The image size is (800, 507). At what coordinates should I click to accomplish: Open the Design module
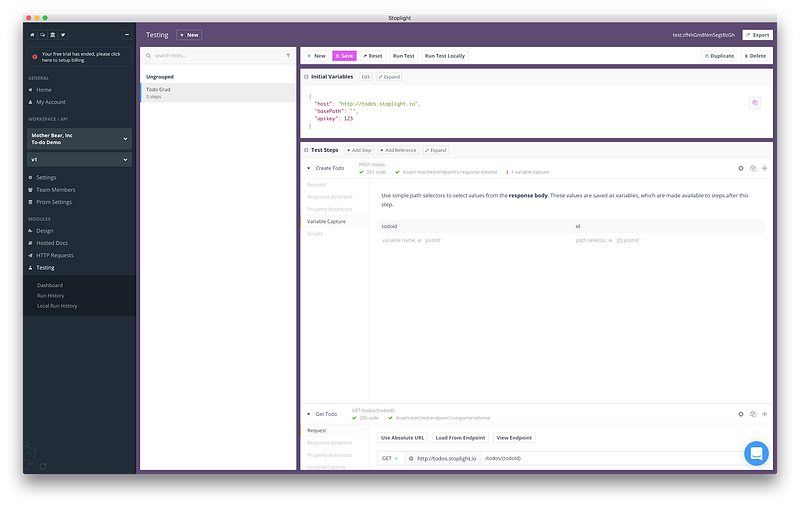[x=44, y=231]
